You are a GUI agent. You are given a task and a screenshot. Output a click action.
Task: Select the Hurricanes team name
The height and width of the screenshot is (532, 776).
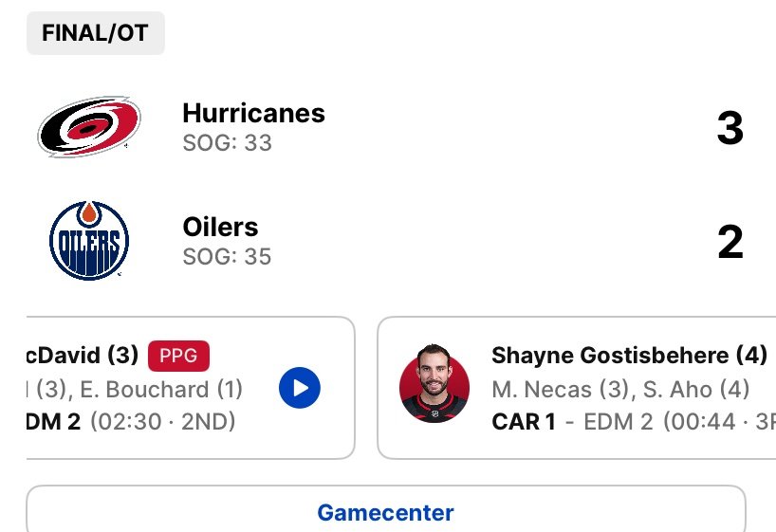254,113
